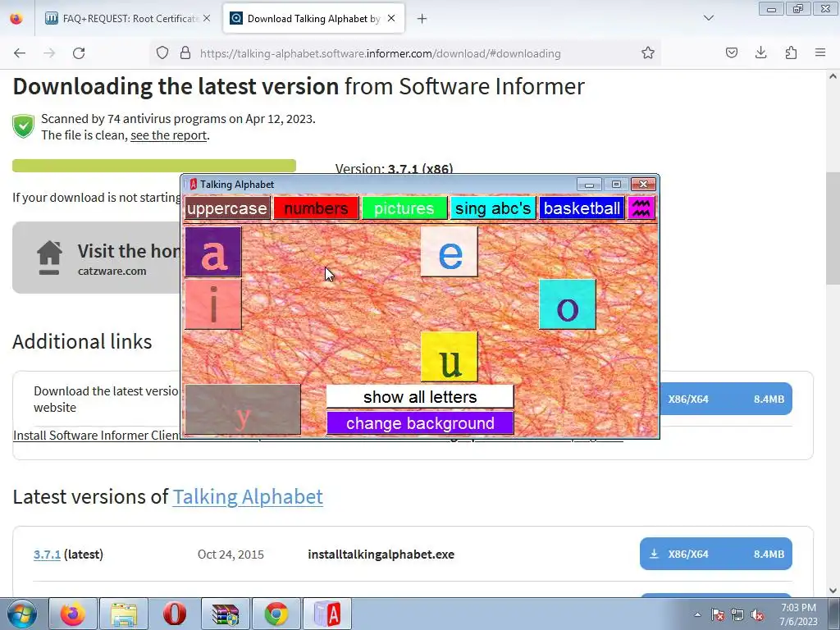Open the basketball game

click(x=582, y=208)
